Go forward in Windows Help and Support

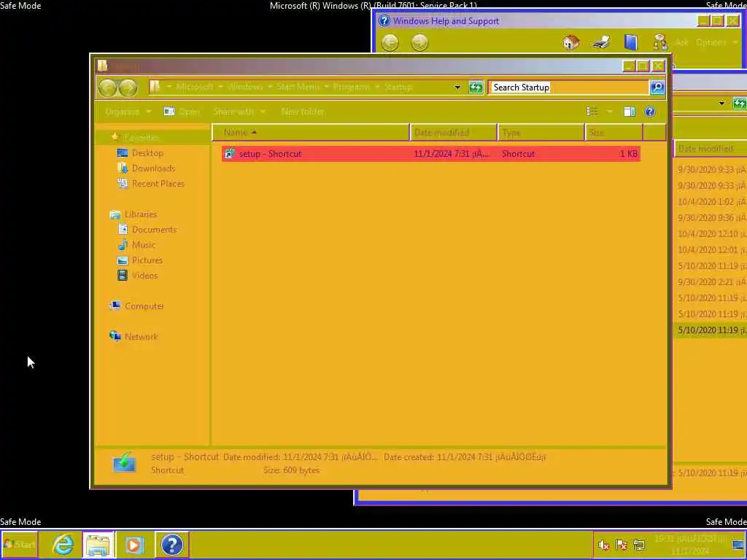[x=419, y=42]
